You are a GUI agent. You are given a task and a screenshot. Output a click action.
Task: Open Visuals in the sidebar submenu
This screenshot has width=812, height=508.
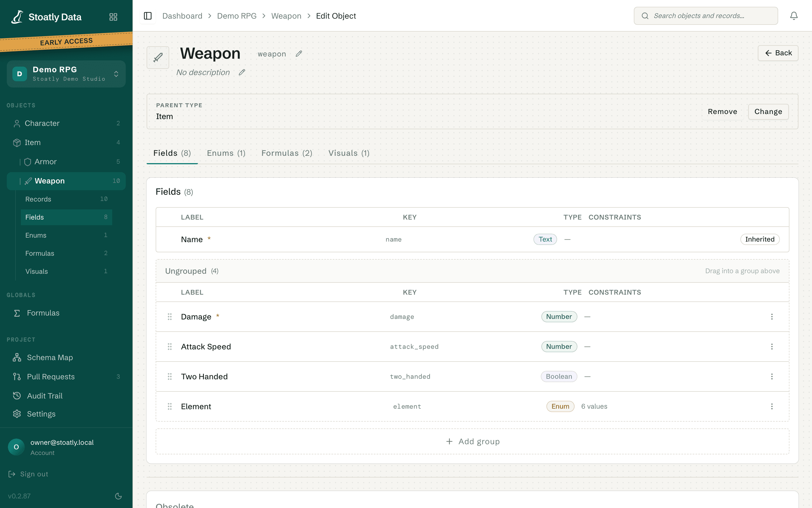pos(67,271)
